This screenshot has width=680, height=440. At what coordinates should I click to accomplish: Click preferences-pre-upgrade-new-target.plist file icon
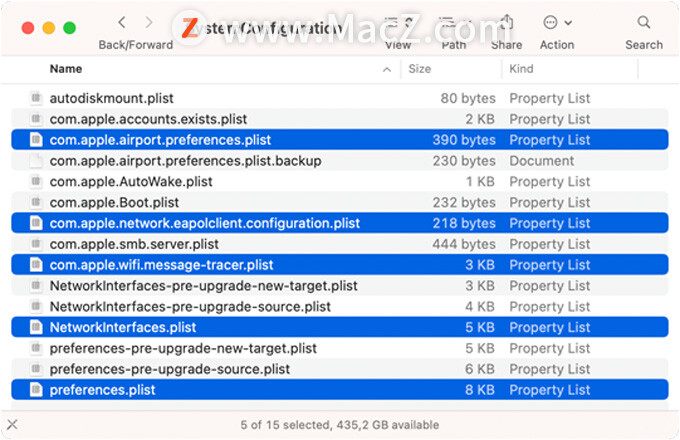coord(36,348)
